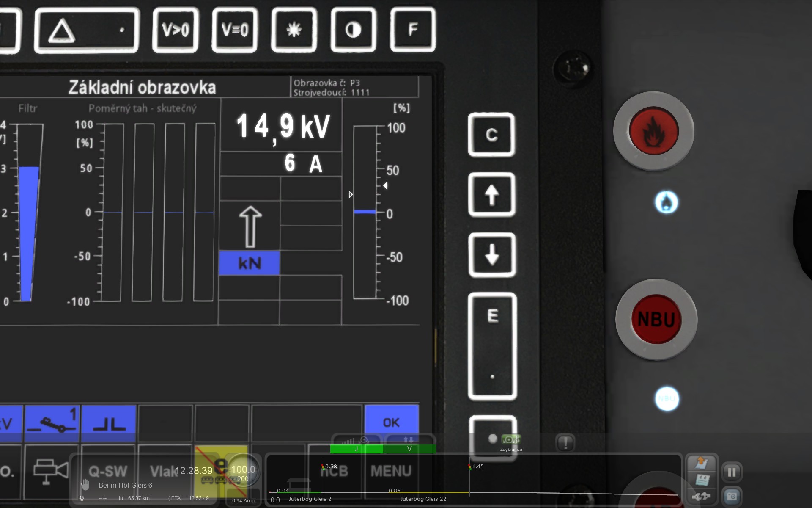Click the exclamation alert HUD icon
The width and height of the screenshot is (812, 508).
coord(565,443)
